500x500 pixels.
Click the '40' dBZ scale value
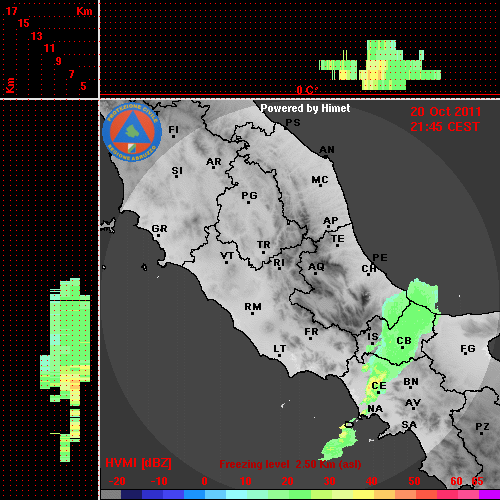pos(372,481)
